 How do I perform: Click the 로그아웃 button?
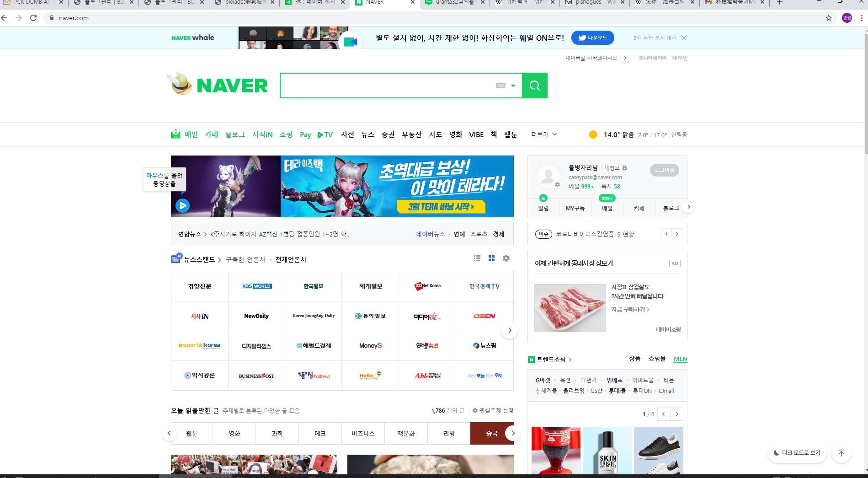pyautogui.click(x=665, y=170)
